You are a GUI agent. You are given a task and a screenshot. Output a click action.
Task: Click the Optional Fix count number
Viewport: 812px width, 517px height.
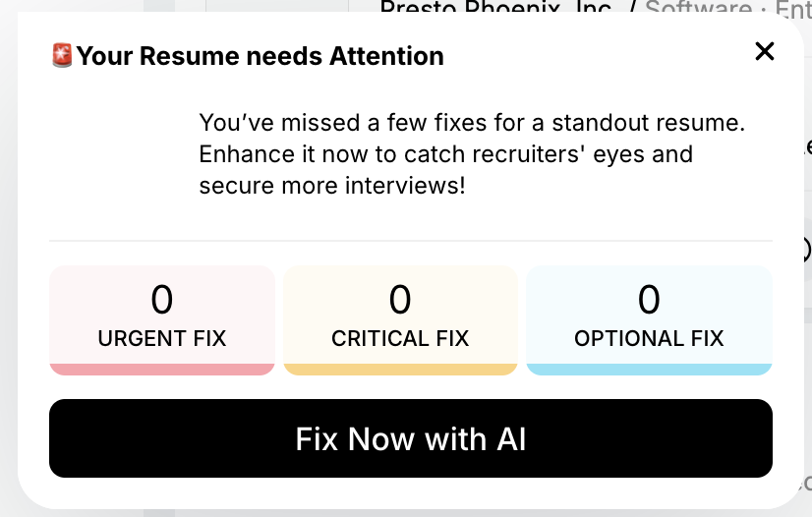coord(649,299)
